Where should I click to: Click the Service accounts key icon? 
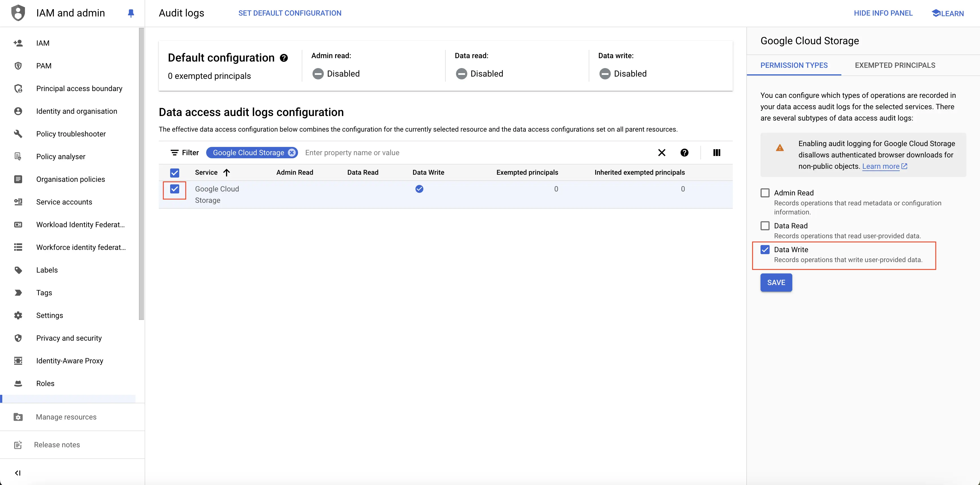click(18, 202)
